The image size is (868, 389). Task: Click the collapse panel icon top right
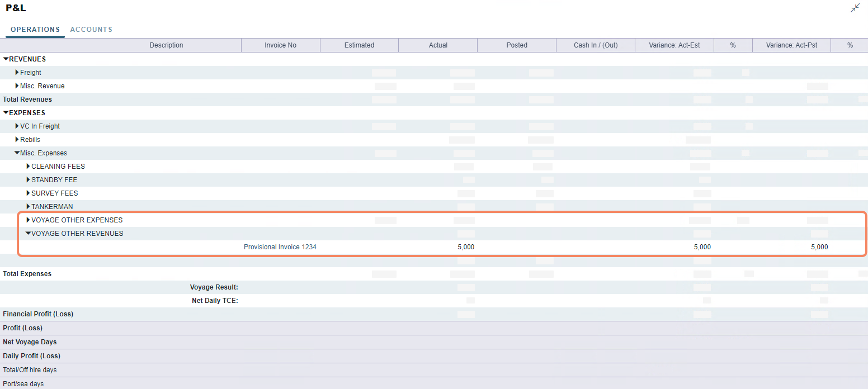point(855,8)
